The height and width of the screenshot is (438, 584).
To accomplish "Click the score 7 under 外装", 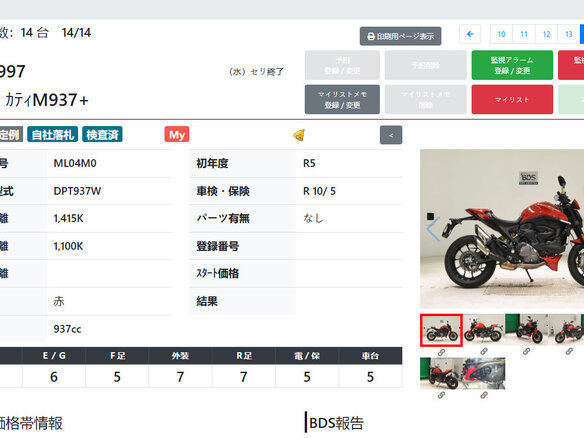I will pos(180,377).
